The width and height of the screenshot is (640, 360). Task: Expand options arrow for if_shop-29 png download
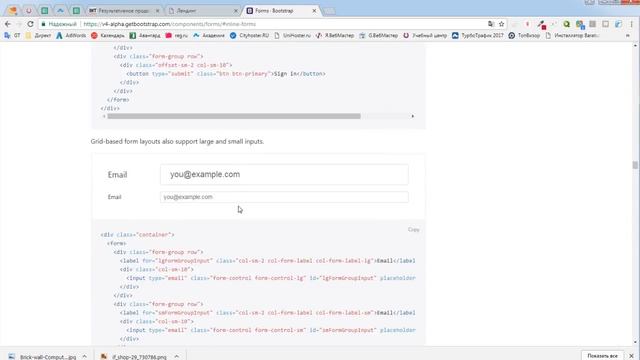[177, 357]
